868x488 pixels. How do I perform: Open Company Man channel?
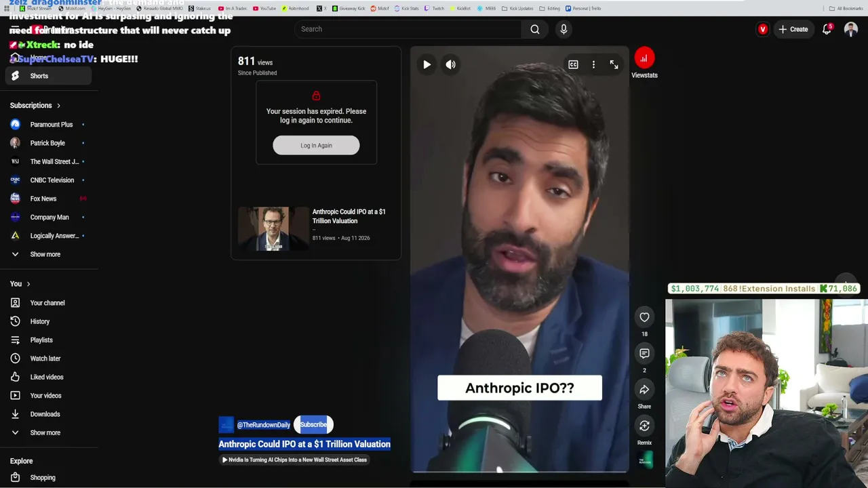[48, 218]
